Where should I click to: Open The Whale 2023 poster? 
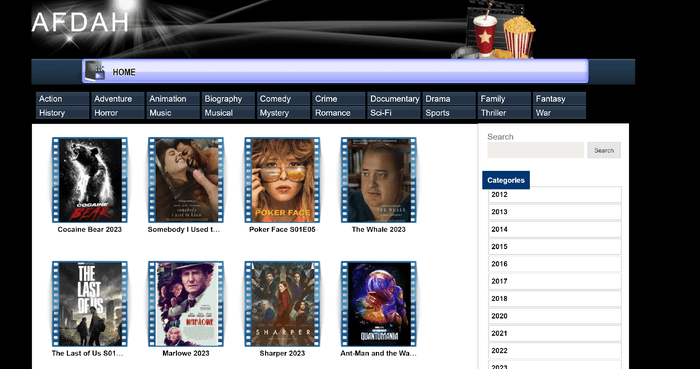tap(379, 180)
